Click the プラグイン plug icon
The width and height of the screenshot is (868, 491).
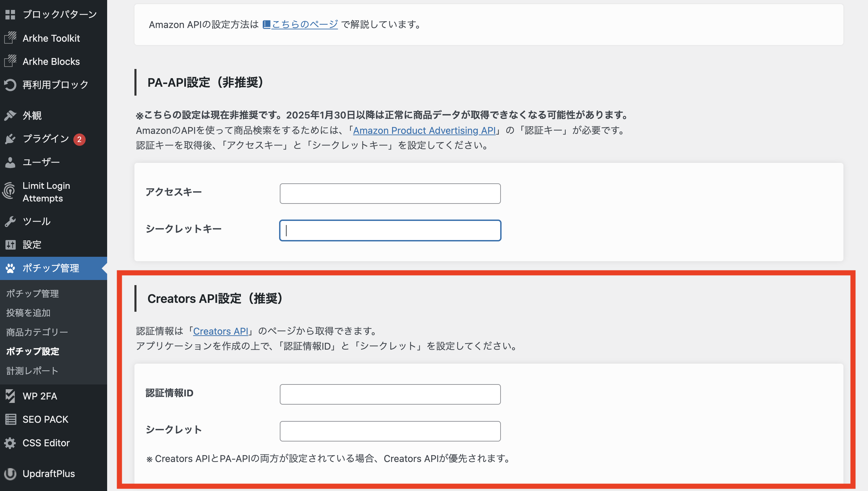coord(10,139)
